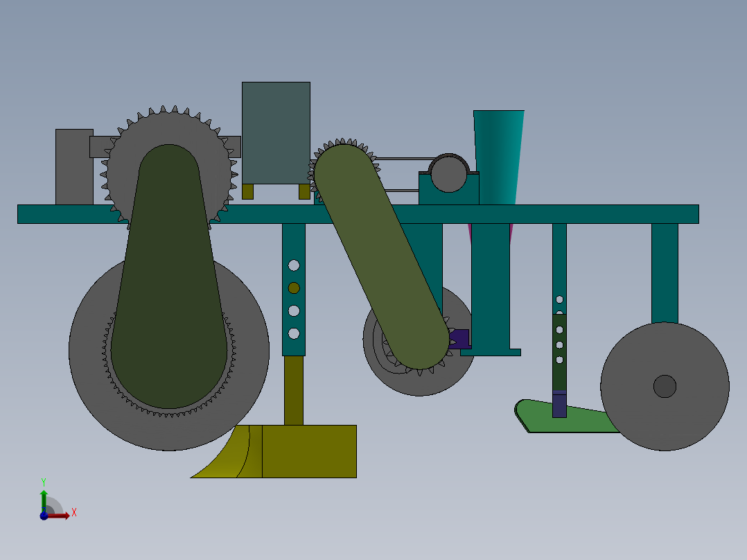Select the yellow plow shank under the bracket
The width and height of the screenshot is (747, 560).
pyautogui.click(x=294, y=390)
